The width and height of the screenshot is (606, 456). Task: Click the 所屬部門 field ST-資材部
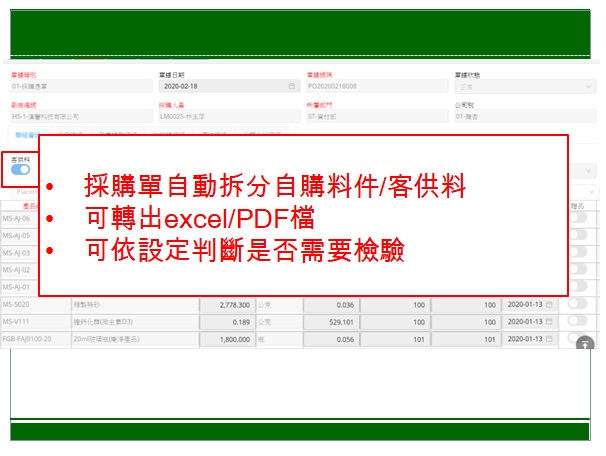pyautogui.click(x=377, y=116)
